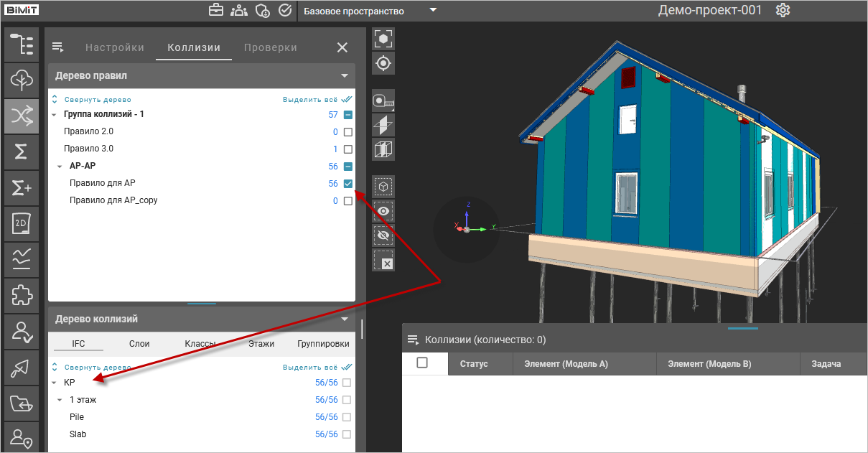
Task: Open the 2D drawings sidebar icon
Action: coord(22,224)
